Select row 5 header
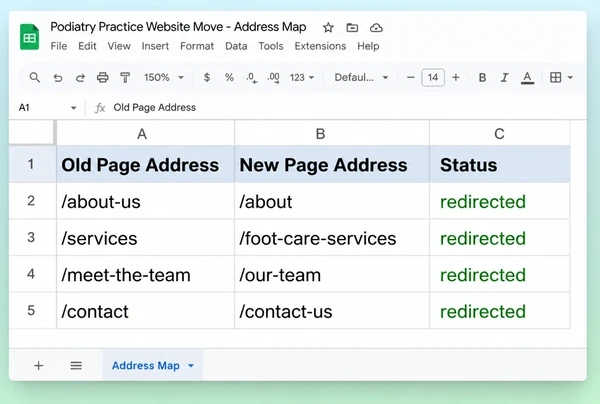This screenshot has height=404, width=600. [x=33, y=310]
